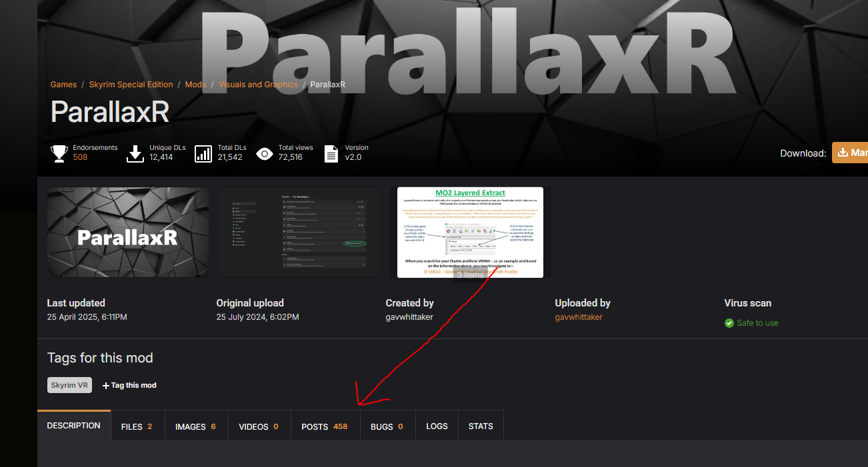Viewport: 868px width, 467px height.
Task: Open the Stats tab
Action: [x=481, y=426]
